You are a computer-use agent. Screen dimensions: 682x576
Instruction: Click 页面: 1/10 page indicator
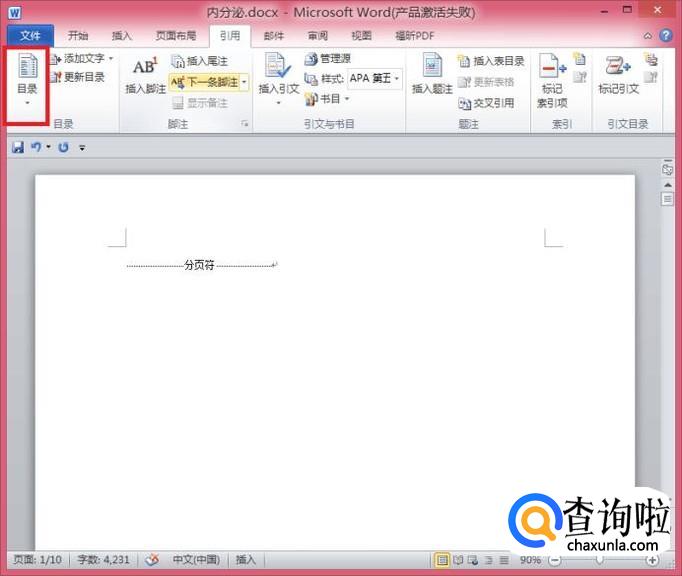click(x=37, y=559)
